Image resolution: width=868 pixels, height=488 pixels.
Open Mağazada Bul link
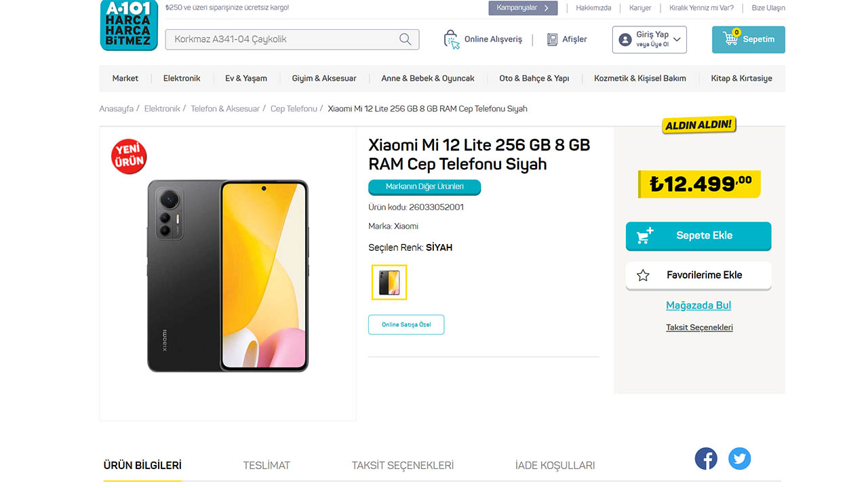(x=698, y=305)
